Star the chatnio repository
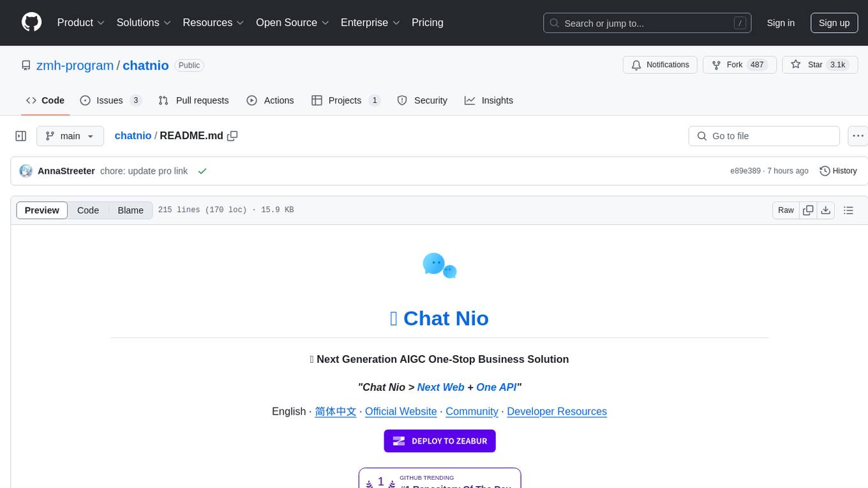The width and height of the screenshot is (868, 488). coord(819,65)
